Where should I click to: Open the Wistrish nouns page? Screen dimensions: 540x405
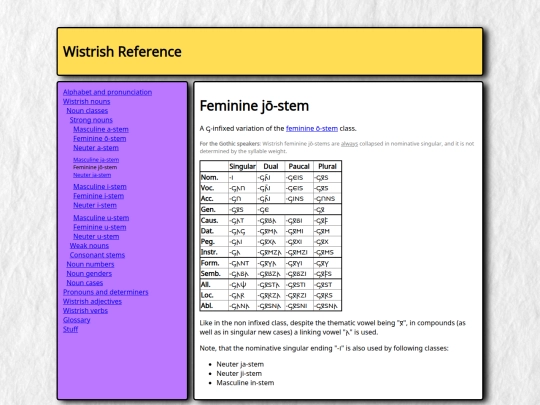click(86, 102)
